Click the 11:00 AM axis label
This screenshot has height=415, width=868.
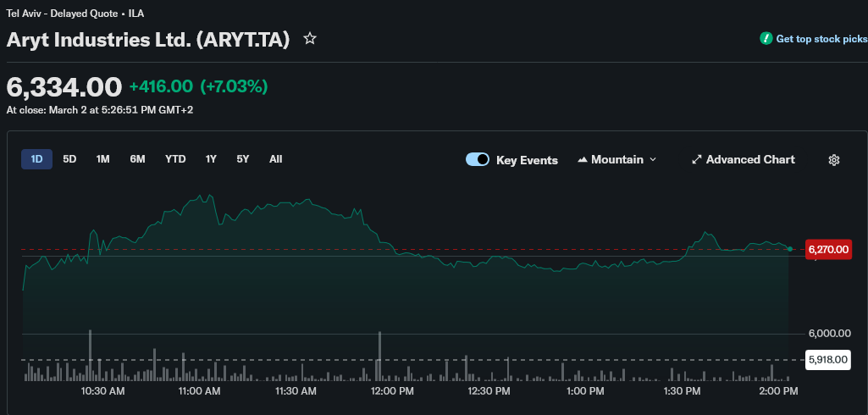coord(198,391)
